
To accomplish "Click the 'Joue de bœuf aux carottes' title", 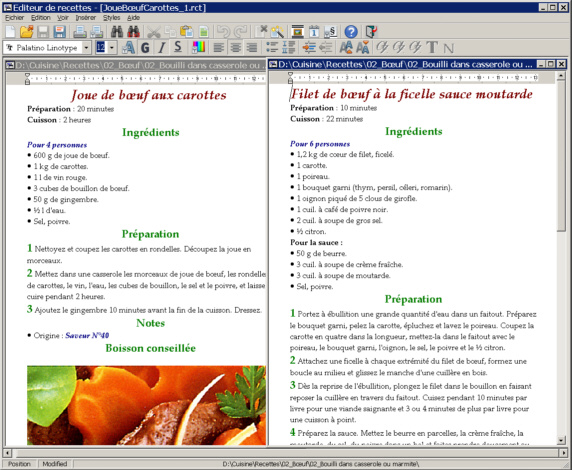I will 149,95.
